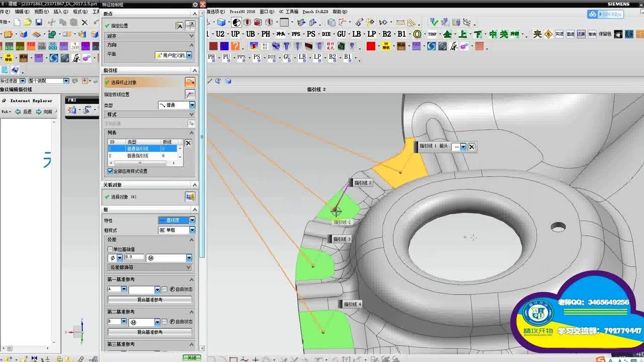Screen dimensions: 644x362
Task: Click the settings gear in dialog title
Action: pyautogui.click(x=195, y=4)
